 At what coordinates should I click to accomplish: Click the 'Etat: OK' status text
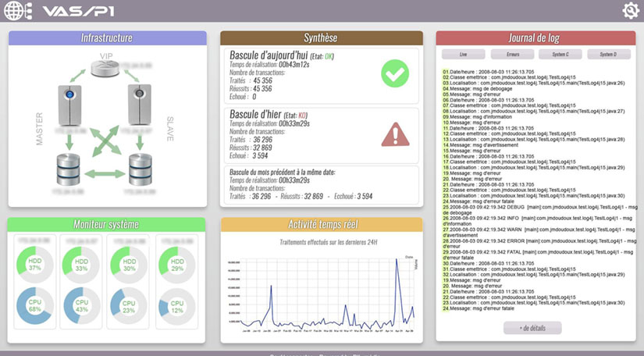coord(322,56)
